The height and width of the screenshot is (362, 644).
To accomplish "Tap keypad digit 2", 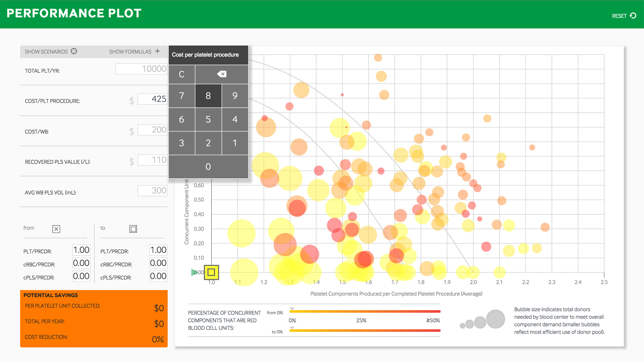I will (208, 143).
